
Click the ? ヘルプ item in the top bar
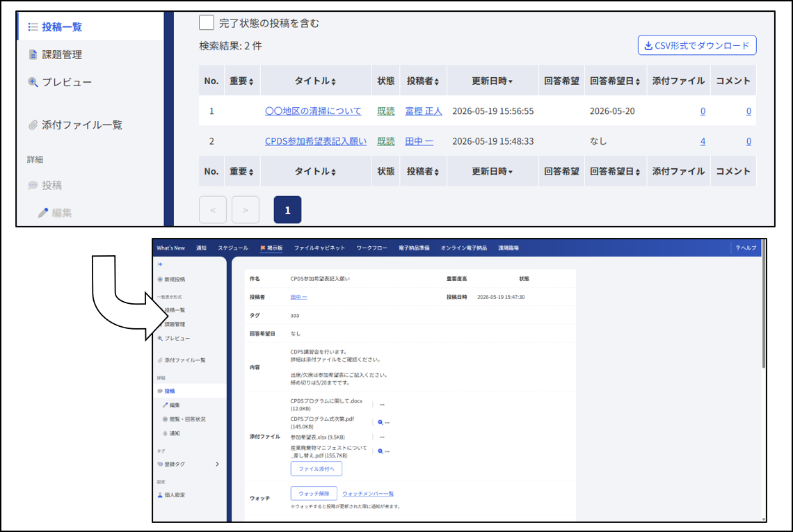click(x=746, y=248)
